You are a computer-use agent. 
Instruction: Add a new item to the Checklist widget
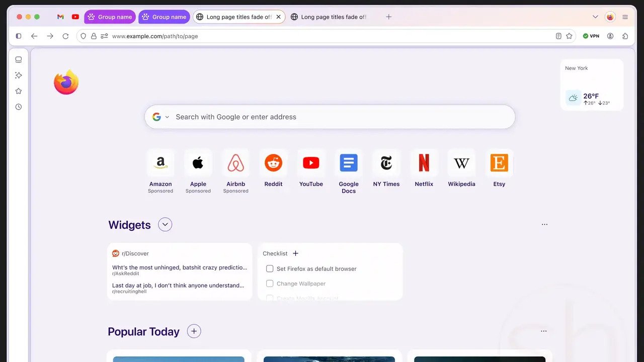point(295,253)
